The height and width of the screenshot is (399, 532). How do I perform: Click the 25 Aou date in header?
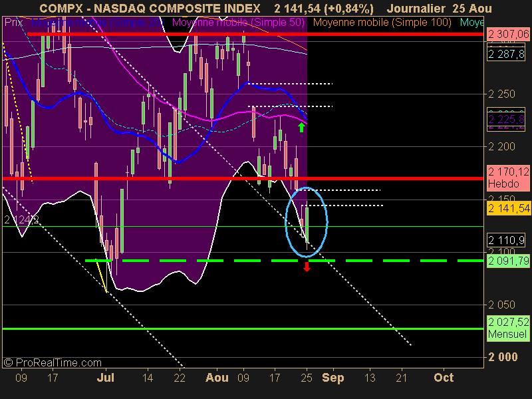[472, 8]
